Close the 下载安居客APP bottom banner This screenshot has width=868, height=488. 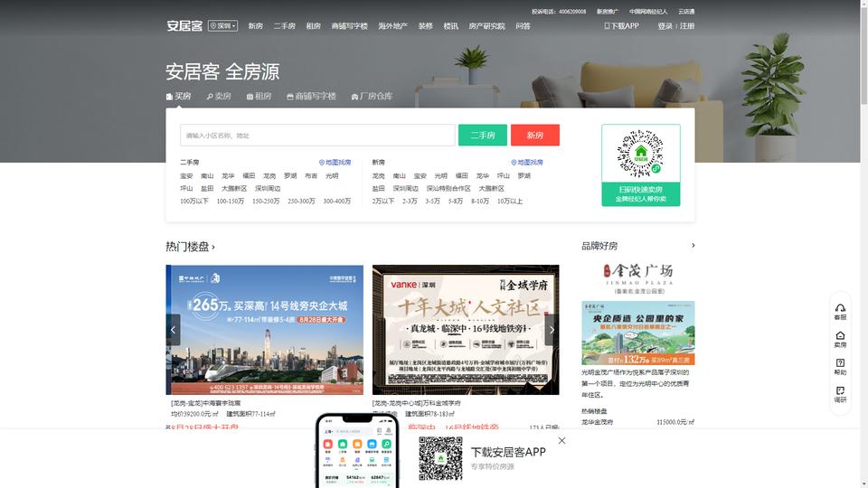pos(561,440)
